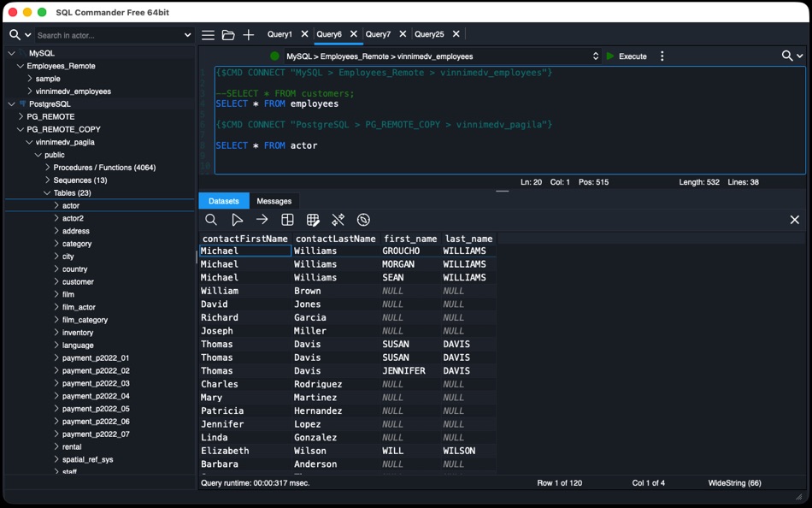Open the hamburger menu icon beside tabs
Image resolution: width=812 pixels, height=508 pixels.
(209, 35)
